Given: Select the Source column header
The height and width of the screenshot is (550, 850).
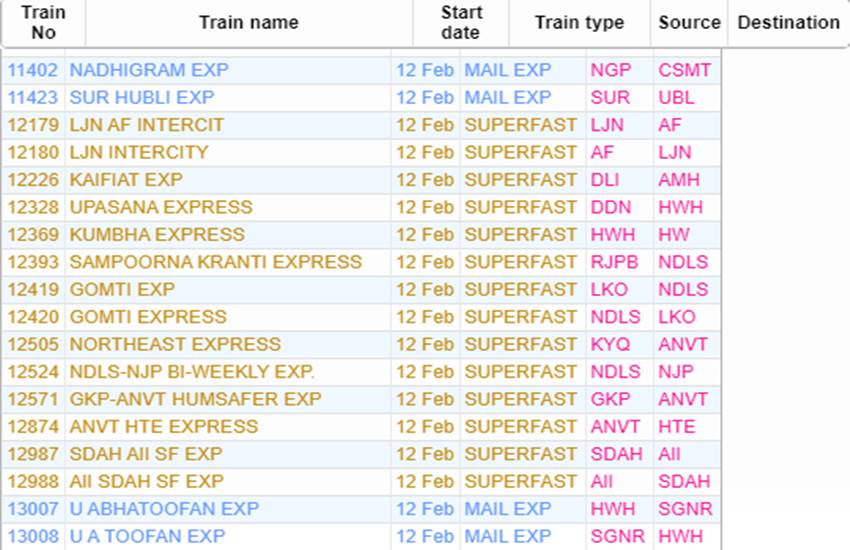Looking at the screenshot, I should [689, 22].
